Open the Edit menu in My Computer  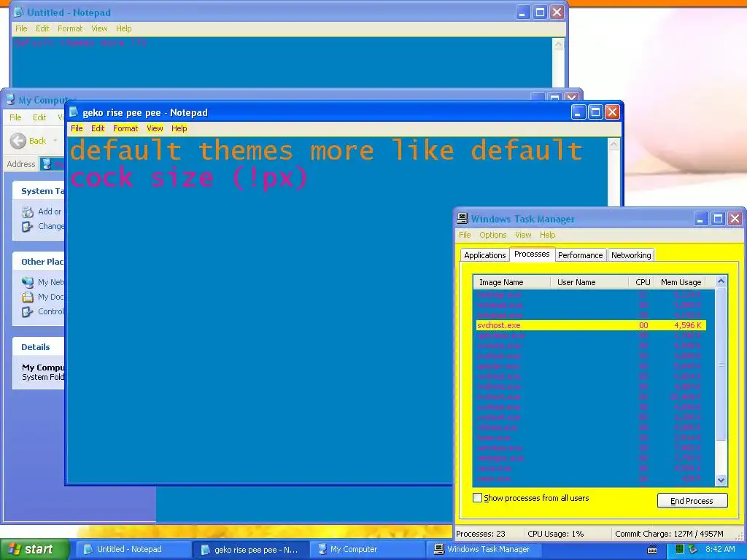click(x=39, y=117)
